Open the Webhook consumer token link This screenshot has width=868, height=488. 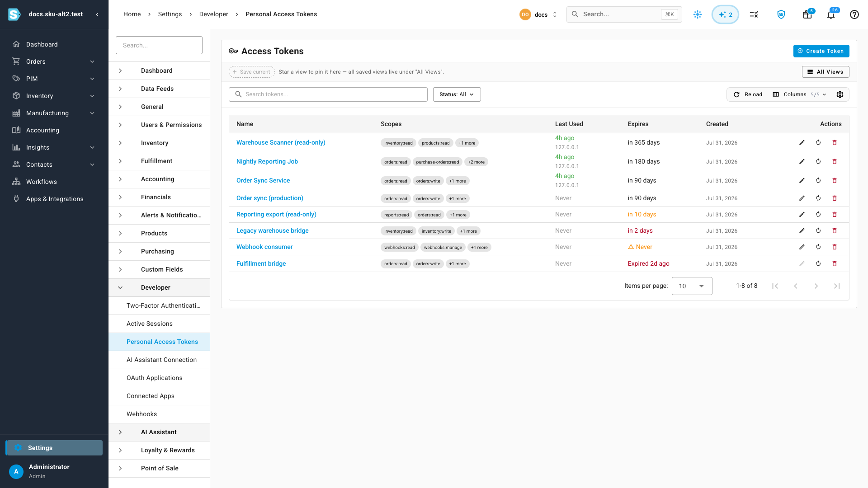[264, 247]
